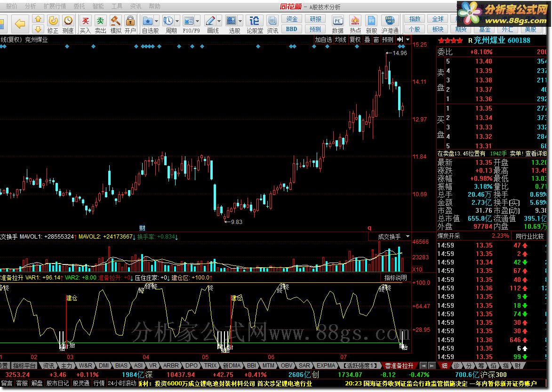
Task: Expand the 画线 dropdown arrow
Action: (219, 21)
